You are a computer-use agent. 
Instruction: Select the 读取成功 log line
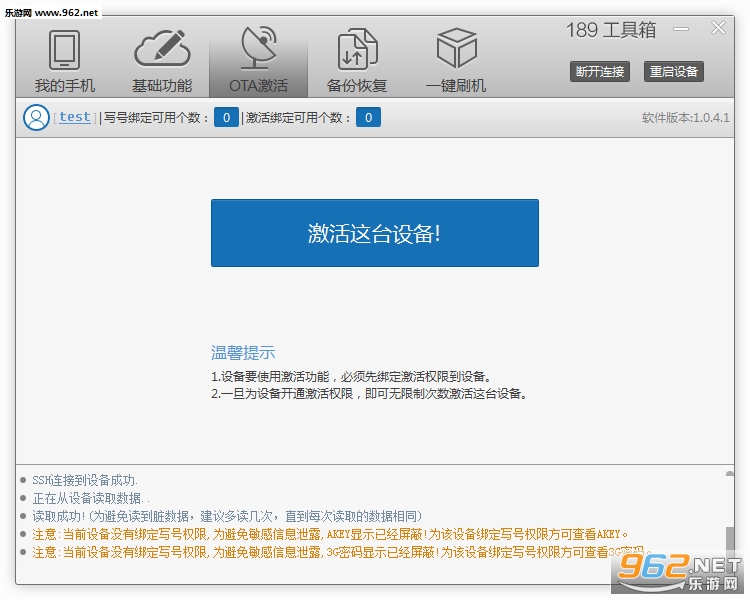227,516
